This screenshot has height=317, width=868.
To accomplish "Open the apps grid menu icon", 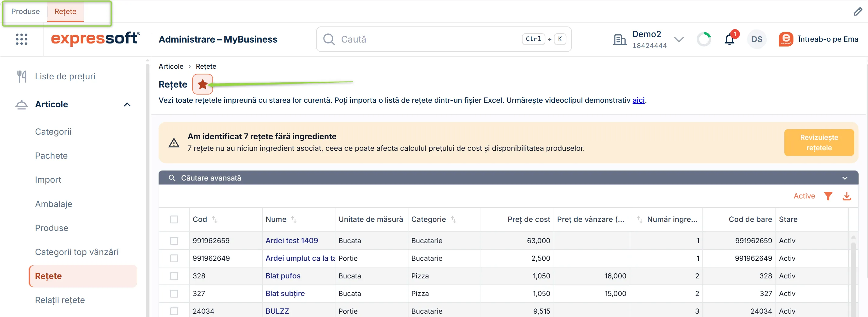I will pyautogui.click(x=22, y=39).
